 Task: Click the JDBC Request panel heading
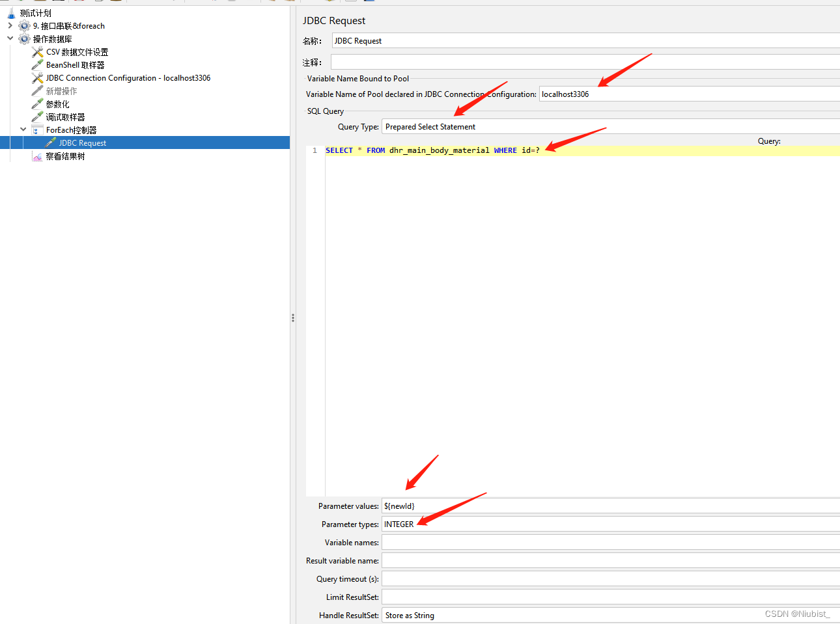coord(334,21)
